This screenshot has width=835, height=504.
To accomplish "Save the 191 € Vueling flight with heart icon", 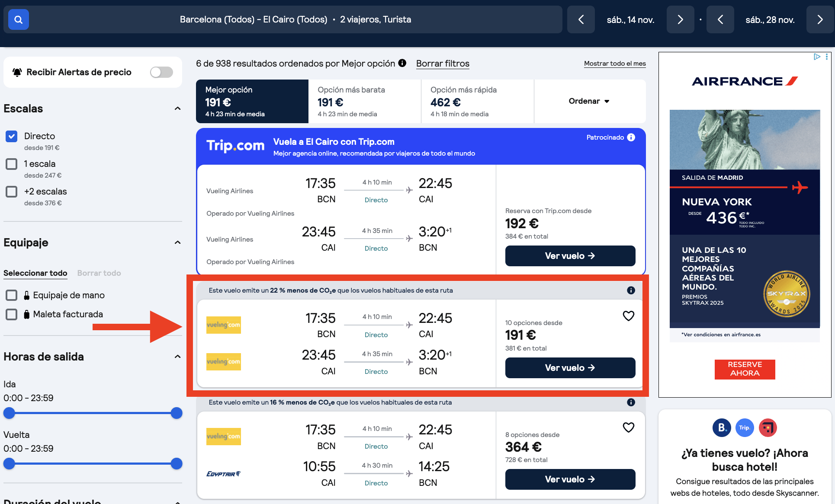I will click(x=629, y=316).
